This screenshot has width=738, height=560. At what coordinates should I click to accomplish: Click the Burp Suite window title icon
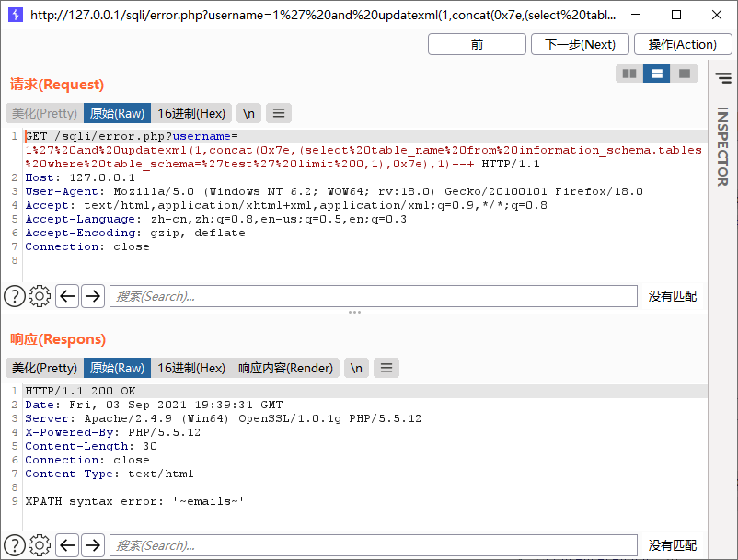tap(16, 15)
